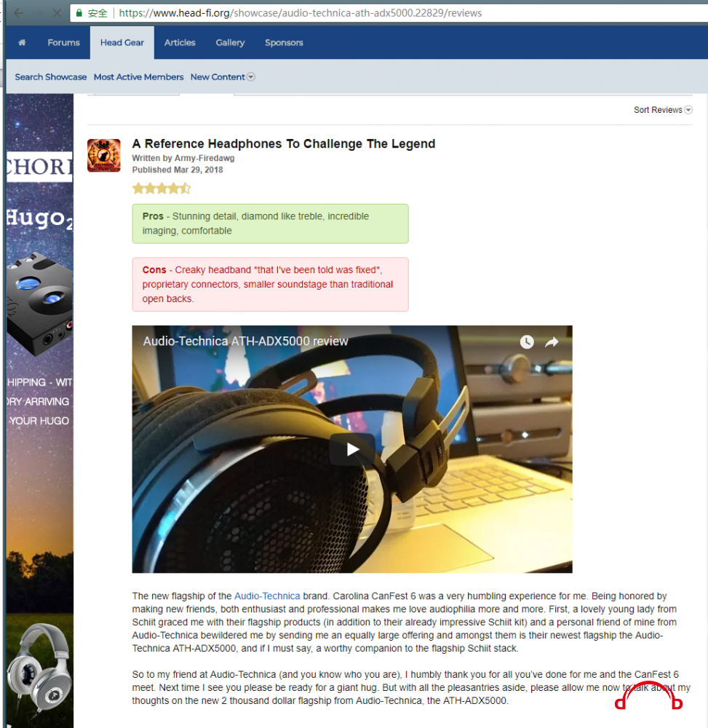Click the 'Written by Army-Firedawg' text

click(183, 158)
